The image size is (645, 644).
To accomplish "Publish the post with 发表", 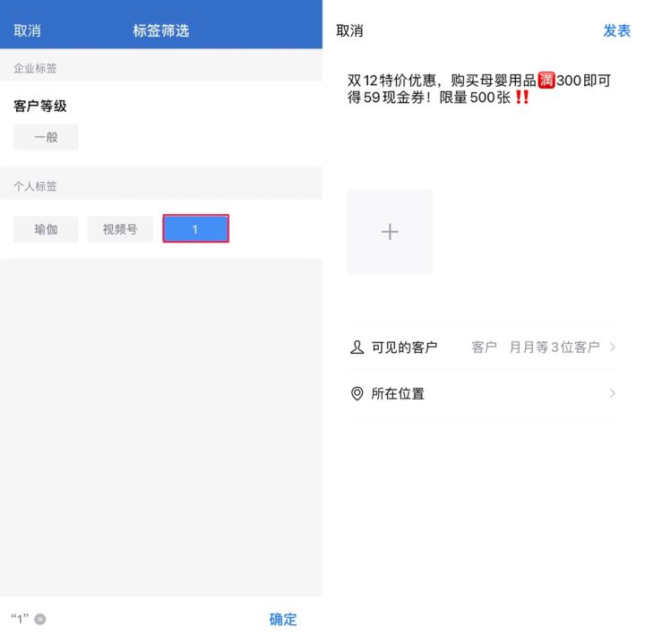I will coord(616,30).
